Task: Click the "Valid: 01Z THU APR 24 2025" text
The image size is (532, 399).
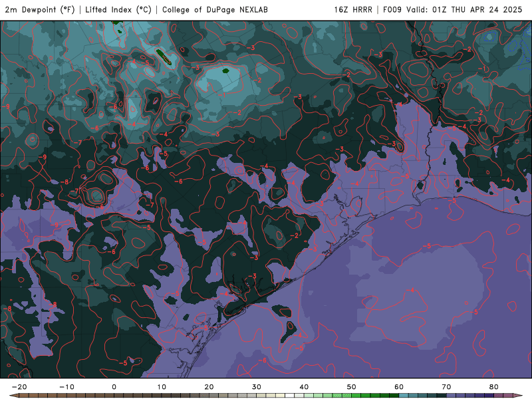Action: point(464,9)
